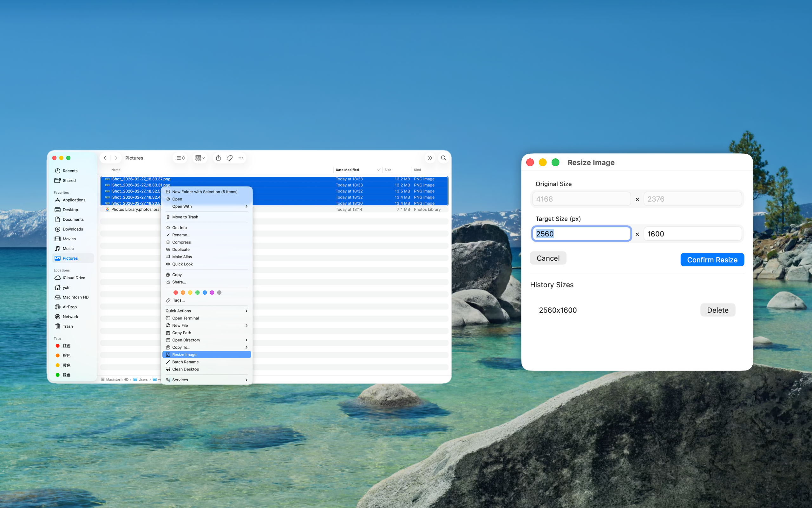Open the yxh home folder
812x508 pixels.
[x=73, y=288]
